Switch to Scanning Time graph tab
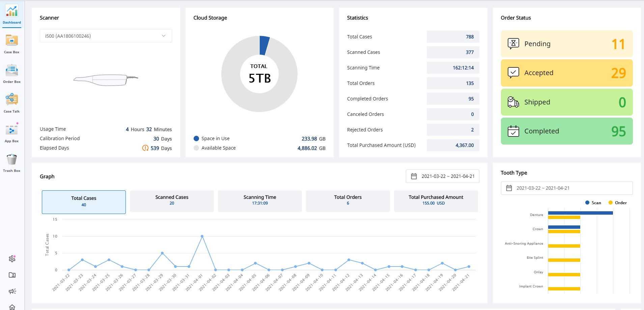The height and width of the screenshot is (310, 644). (260, 201)
